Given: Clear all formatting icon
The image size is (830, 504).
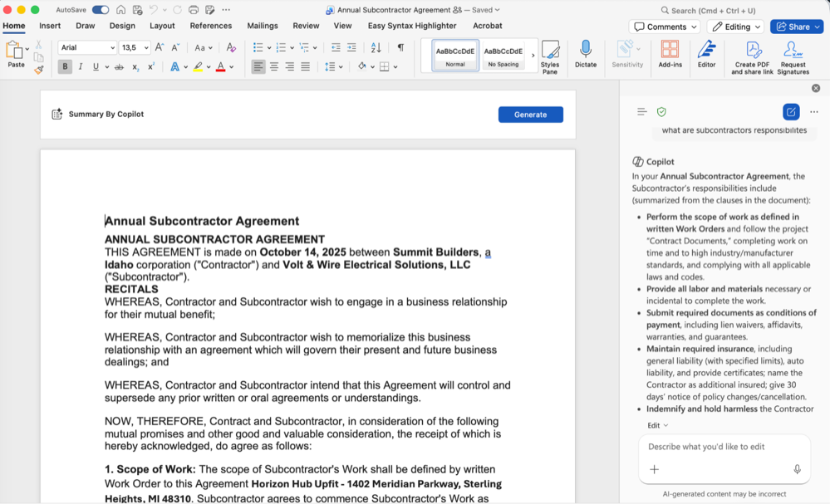Looking at the screenshot, I should (x=231, y=47).
